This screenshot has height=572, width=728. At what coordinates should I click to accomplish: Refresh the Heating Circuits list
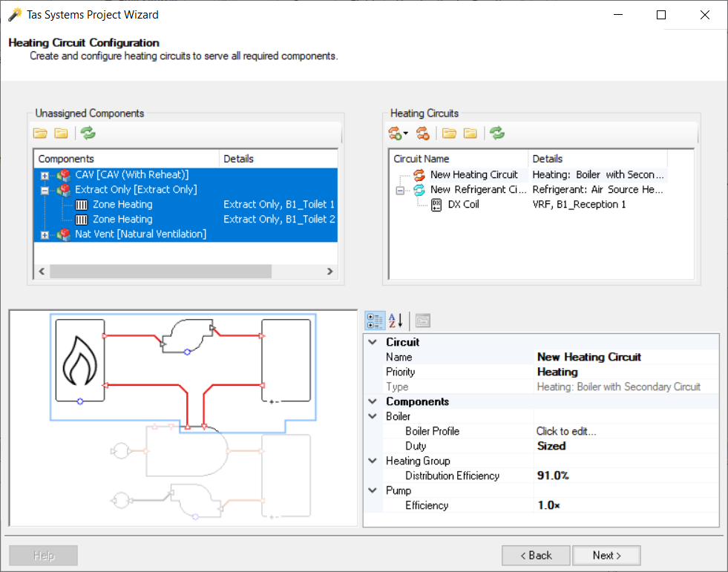point(496,134)
